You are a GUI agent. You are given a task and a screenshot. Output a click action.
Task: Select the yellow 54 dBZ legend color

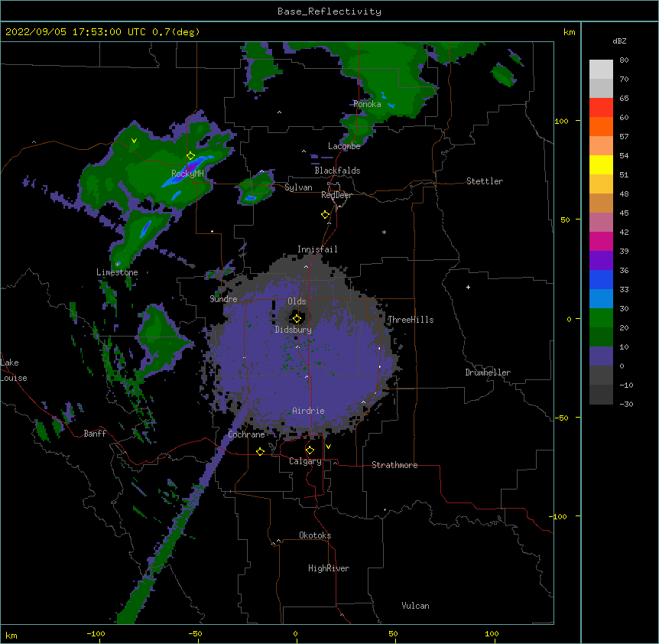[601, 164]
